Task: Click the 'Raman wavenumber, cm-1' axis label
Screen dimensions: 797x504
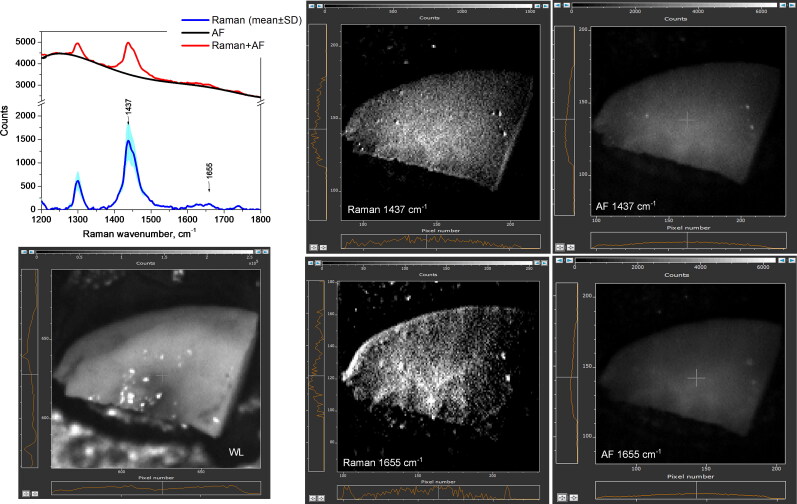Action: (x=139, y=234)
